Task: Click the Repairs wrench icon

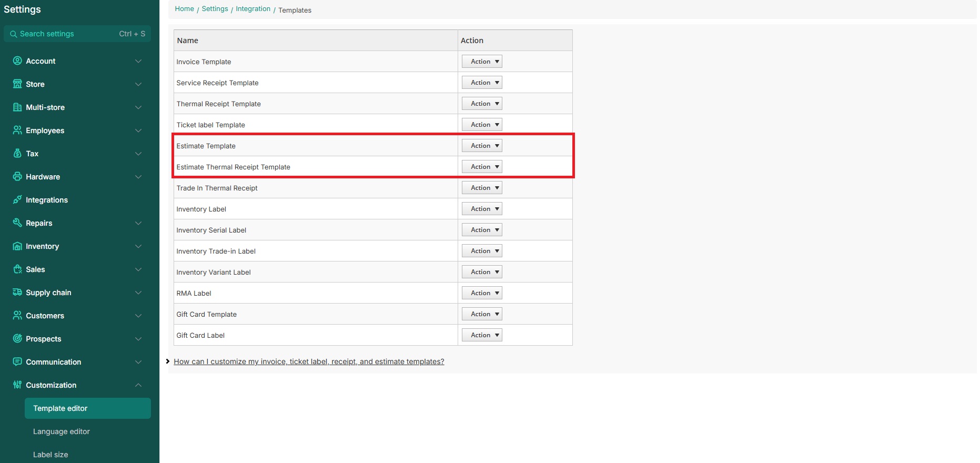Action: tap(17, 223)
